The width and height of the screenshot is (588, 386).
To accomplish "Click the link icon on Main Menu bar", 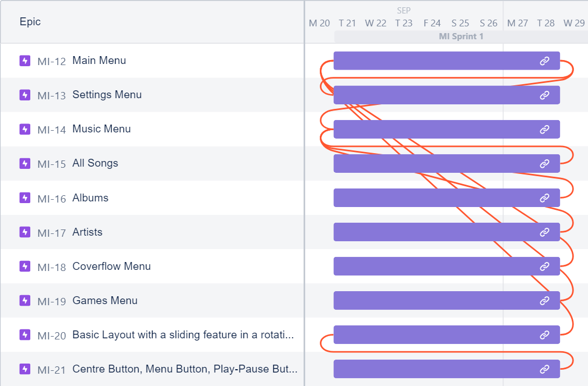I will tap(544, 61).
